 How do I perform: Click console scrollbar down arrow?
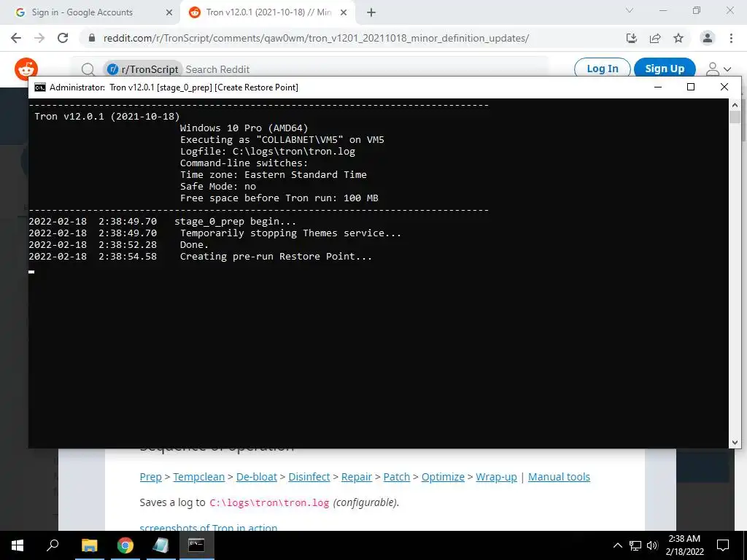[x=735, y=443]
